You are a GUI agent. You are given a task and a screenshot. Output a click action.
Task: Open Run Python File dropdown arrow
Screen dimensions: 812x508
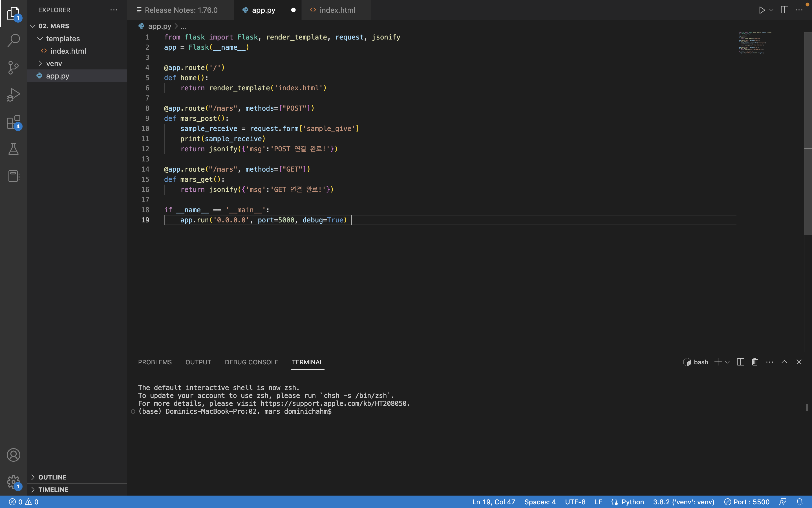pos(771,10)
